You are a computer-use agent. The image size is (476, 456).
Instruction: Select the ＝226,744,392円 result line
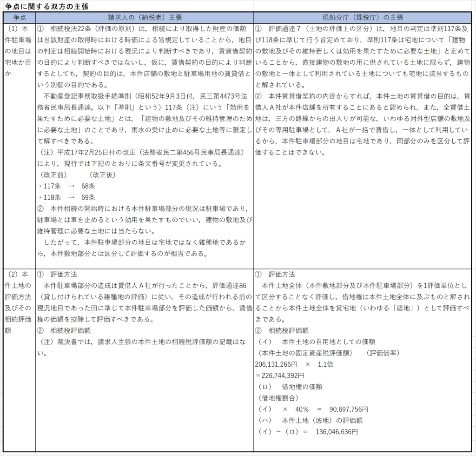(x=280, y=375)
